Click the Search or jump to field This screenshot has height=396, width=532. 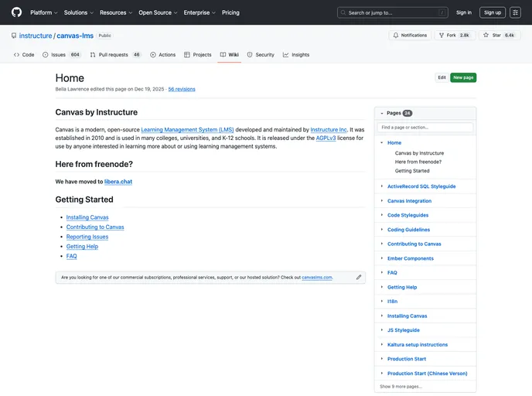pyautogui.click(x=393, y=12)
